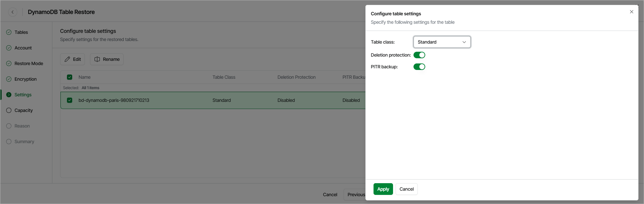Click the Table class dropdown chevron
Image resolution: width=644 pixels, height=204 pixels.
coord(464,42)
